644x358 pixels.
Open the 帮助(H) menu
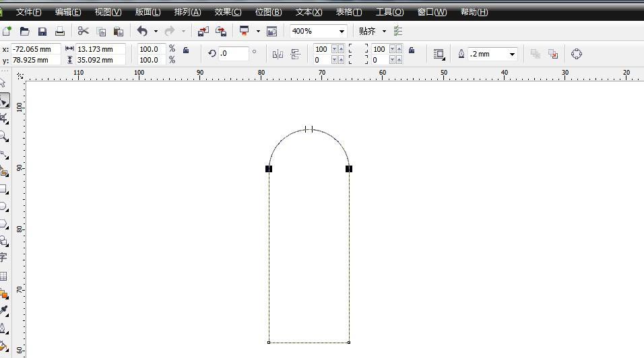[474, 12]
